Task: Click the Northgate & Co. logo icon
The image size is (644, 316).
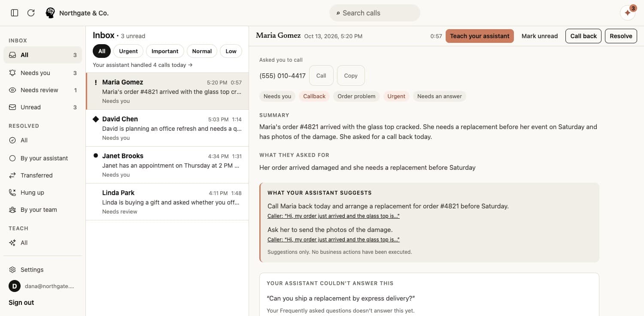Action: pyautogui.click(x=50, y=13)
